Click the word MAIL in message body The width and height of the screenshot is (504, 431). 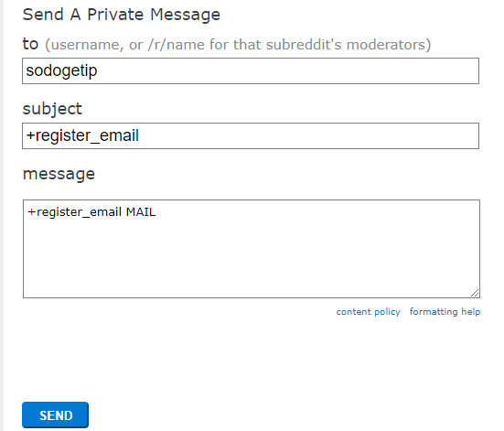[141, 212]
